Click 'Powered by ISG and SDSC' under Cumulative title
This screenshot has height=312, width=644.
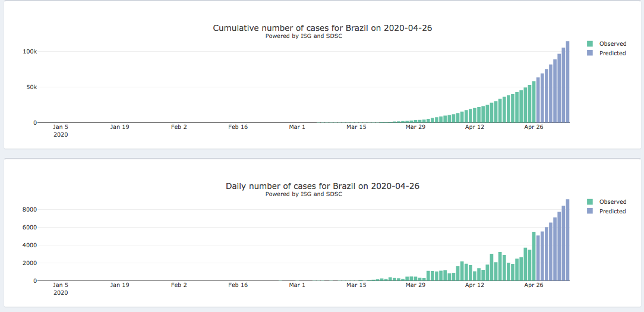(x=304, y=36)
